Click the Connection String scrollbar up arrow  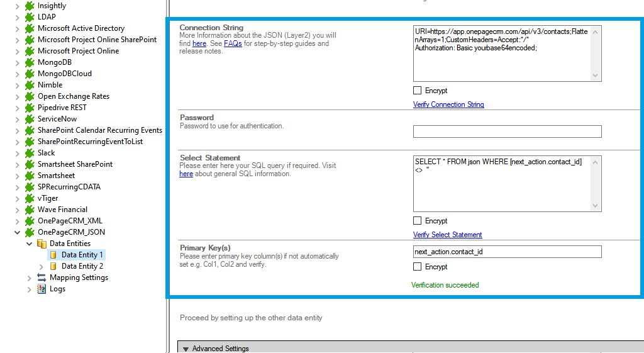595,31
